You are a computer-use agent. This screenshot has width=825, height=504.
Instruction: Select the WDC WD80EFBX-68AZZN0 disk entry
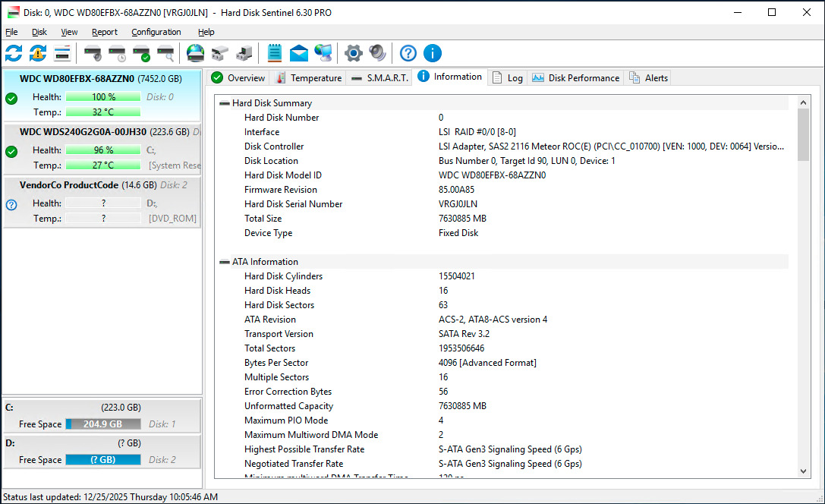102,96
